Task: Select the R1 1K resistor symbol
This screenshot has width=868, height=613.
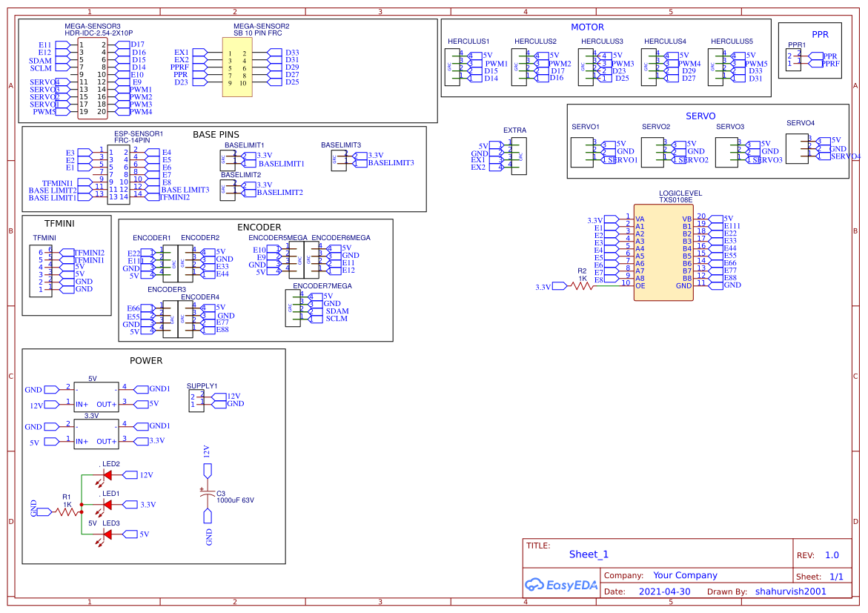Action: (x=67, y=512)
